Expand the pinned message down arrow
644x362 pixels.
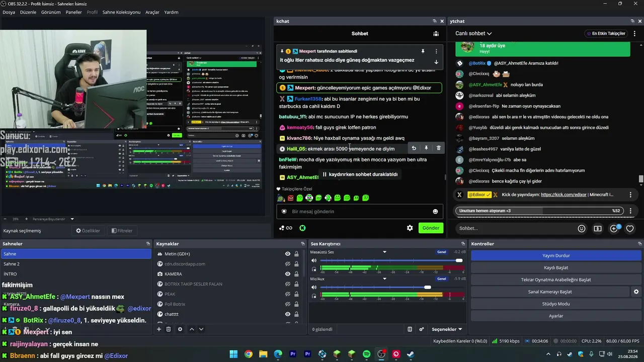(436, 62)
